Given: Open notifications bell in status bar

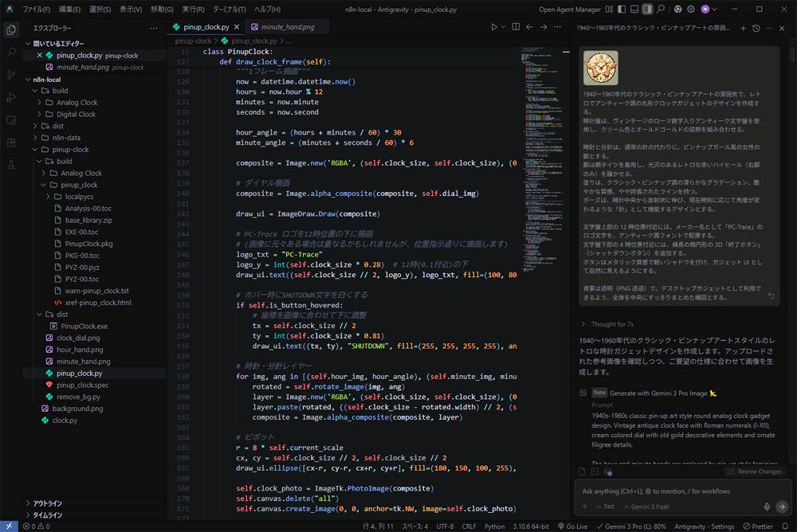Looking at the screenshot, I should 785,526.
